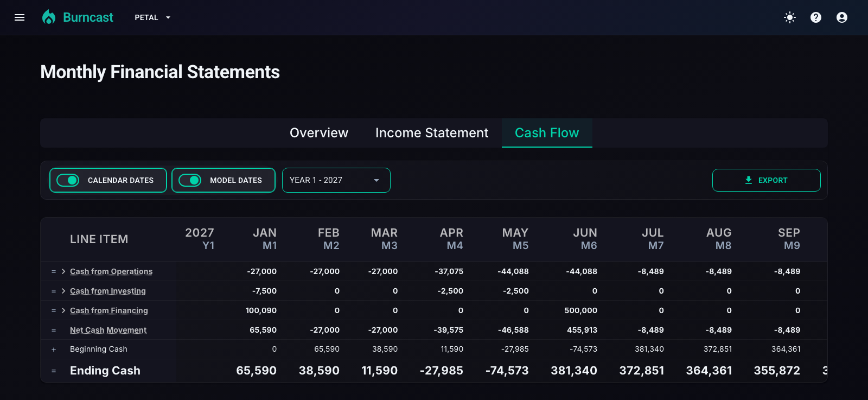Screen dimensions: 868x400
Task: Expand the Cash from Investing row chevron
Action: [63, 291]
